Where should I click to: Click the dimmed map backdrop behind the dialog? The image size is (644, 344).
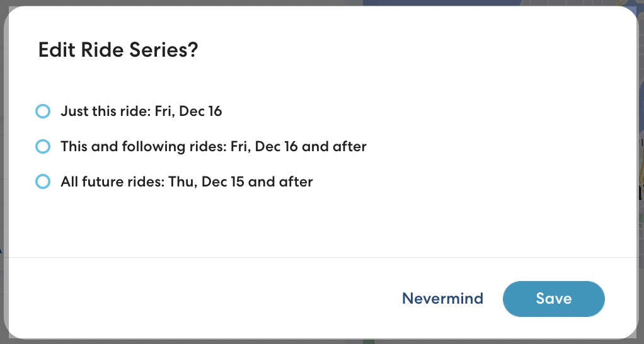640,189
